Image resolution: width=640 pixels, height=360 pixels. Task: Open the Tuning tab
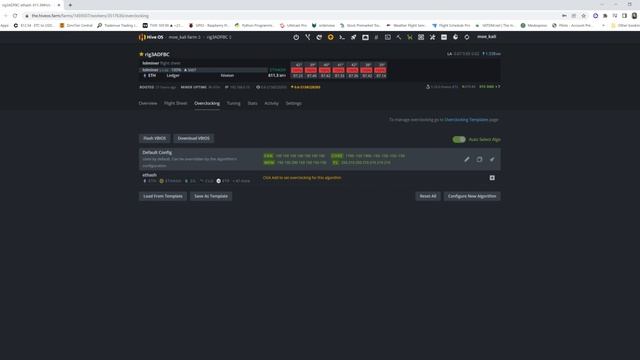tap(233, 103)
